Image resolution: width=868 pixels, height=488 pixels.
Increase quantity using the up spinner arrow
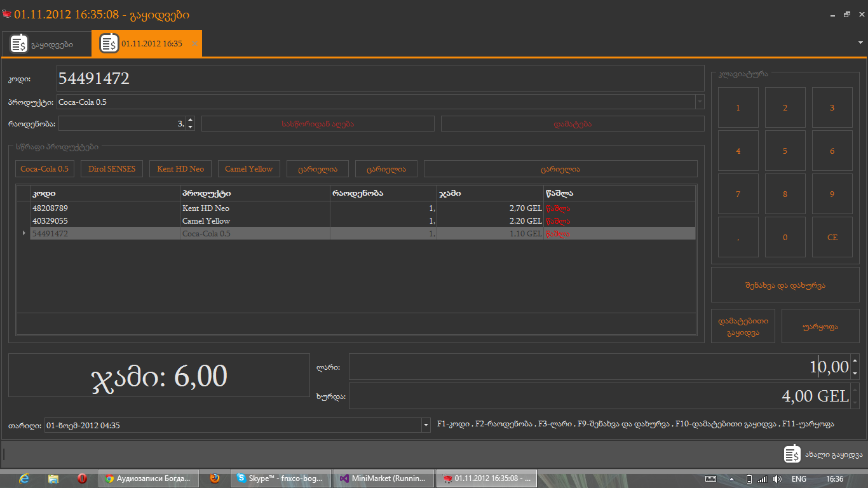coord(190,119)
